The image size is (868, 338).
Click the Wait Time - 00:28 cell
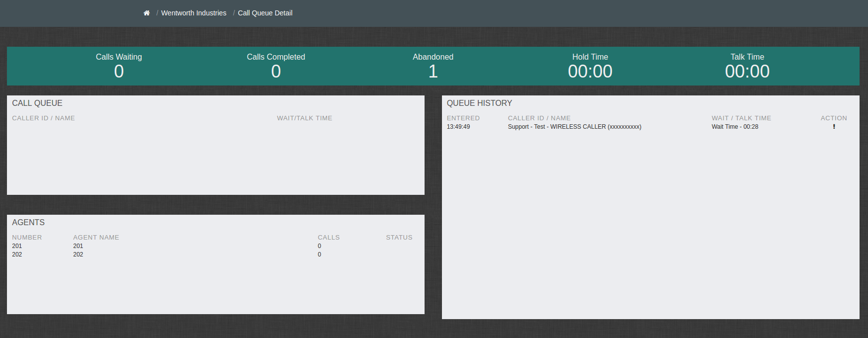coord(735,127)
